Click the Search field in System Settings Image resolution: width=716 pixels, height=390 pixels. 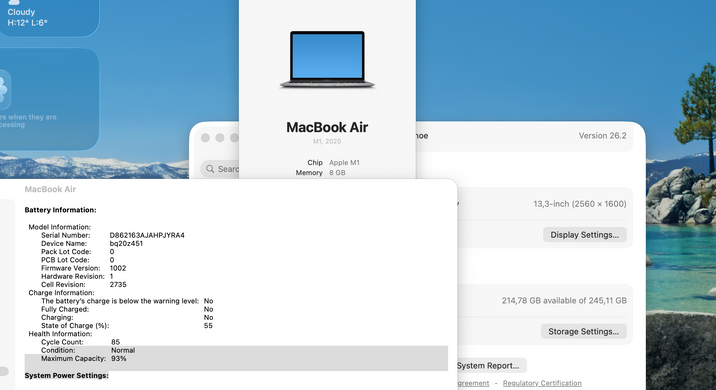tap(221, 169)
